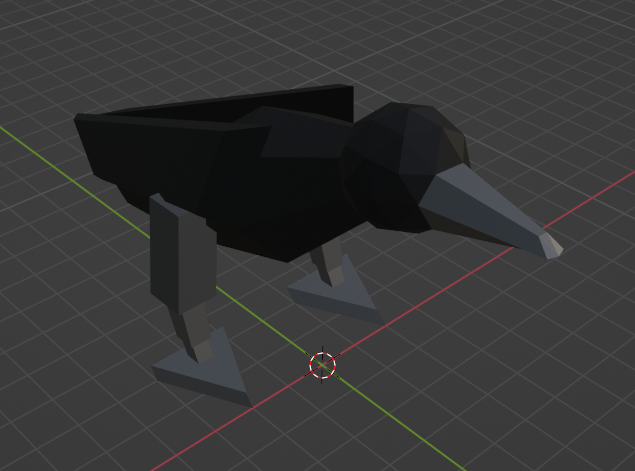
Task: Select the near leg's thin shin
Action: click(194, 330)
